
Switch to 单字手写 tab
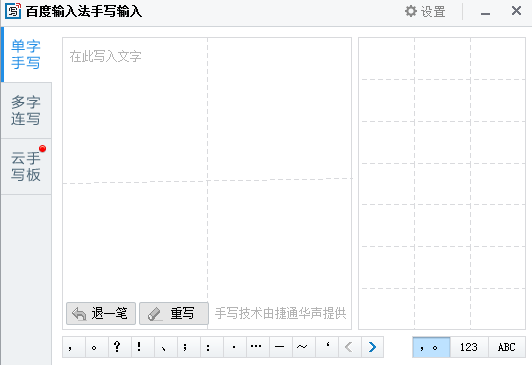tap(26, 54)
